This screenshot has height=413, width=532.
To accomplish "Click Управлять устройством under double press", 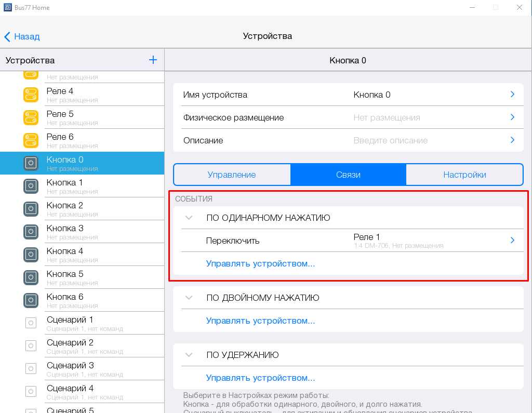I will tap(260, 321).
